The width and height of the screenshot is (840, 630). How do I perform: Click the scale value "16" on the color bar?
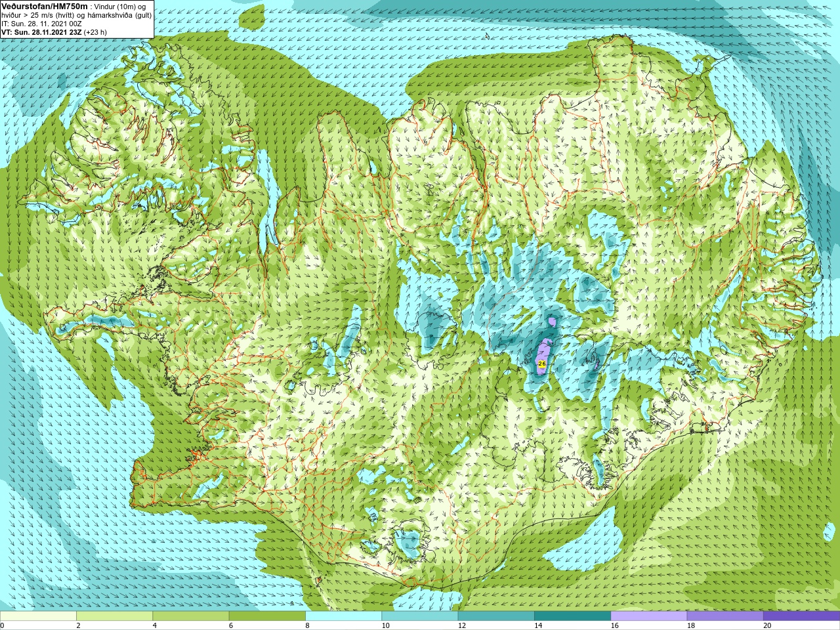point(614,625)
